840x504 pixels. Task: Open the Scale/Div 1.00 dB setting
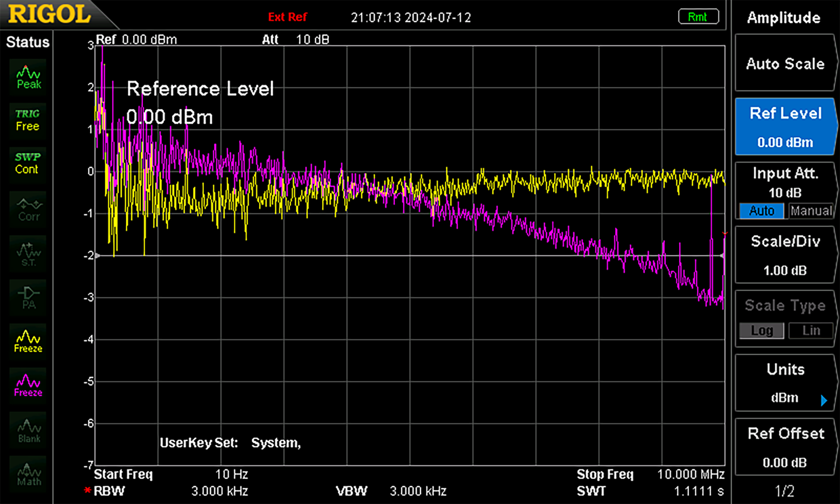click(785, 255)
